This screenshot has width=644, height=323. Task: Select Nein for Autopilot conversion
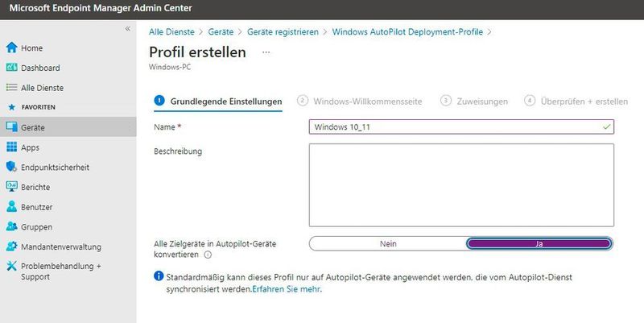[388, 244]
